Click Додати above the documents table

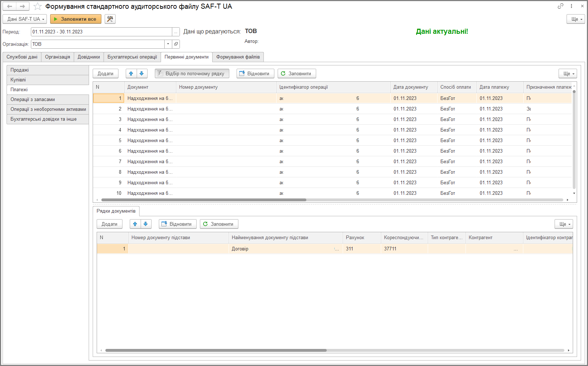pyautogui.click(x=105, y=73)
